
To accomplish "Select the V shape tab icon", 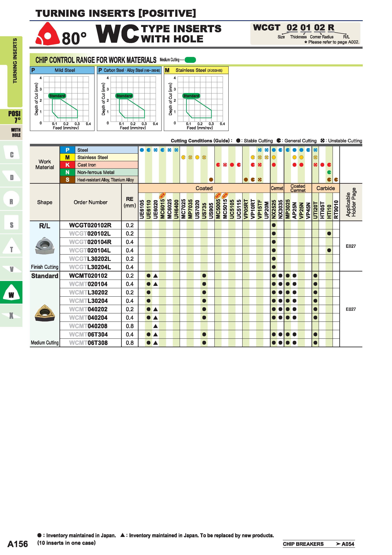I will 11,269.
